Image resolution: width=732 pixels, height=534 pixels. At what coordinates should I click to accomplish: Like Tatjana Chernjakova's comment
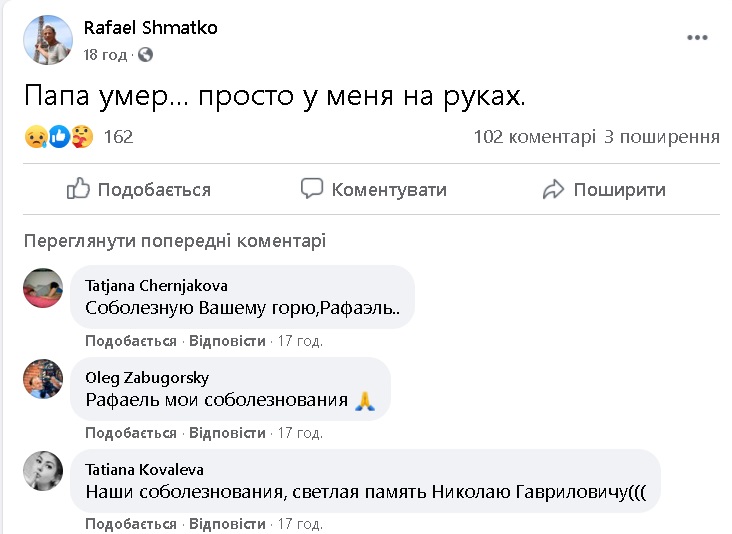[x=130, y=341]
